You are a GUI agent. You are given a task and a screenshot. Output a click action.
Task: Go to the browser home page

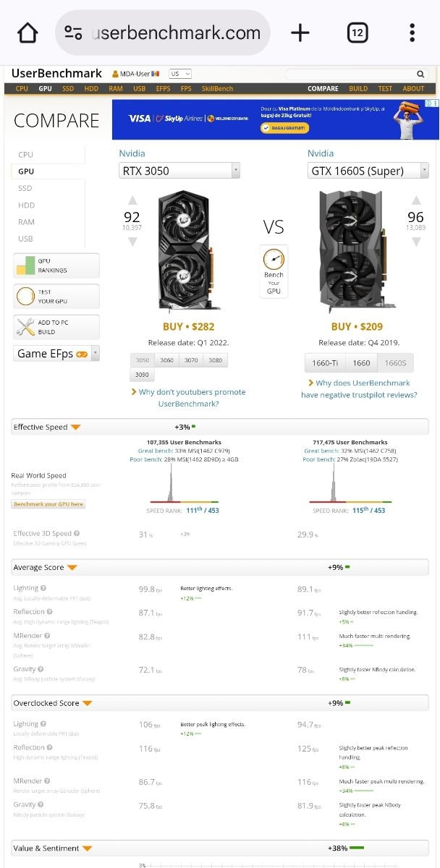point(27,33)
